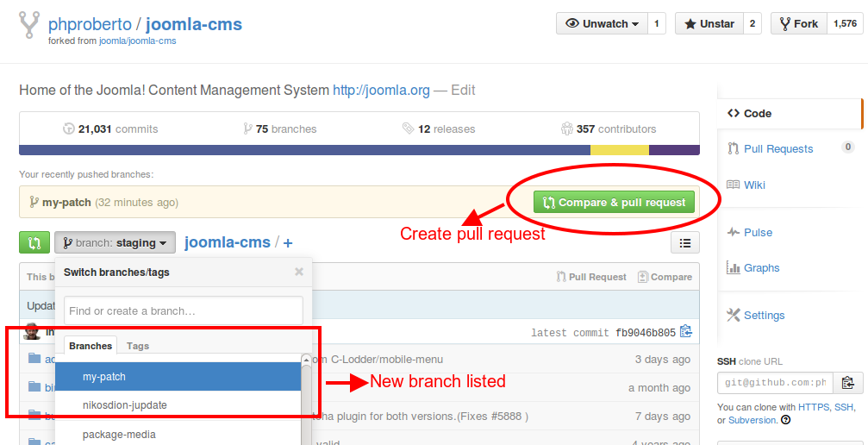Click the Compare & pull request button
This screenshot has height=445, width=868.
tap(614, 203)
